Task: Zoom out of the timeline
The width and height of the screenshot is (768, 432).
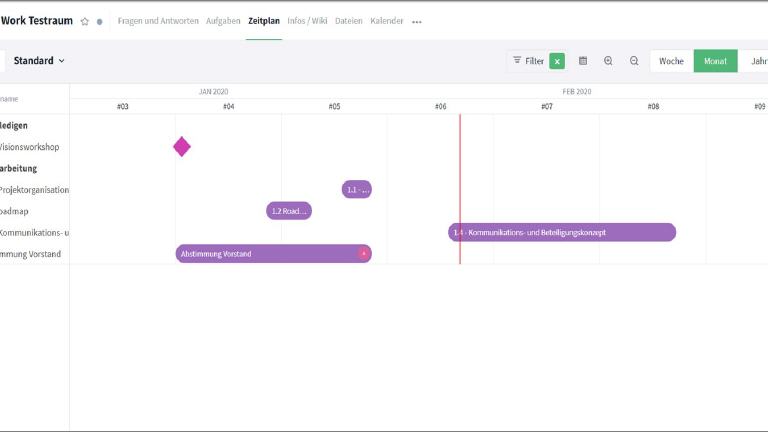Action: tap(634, 61)
